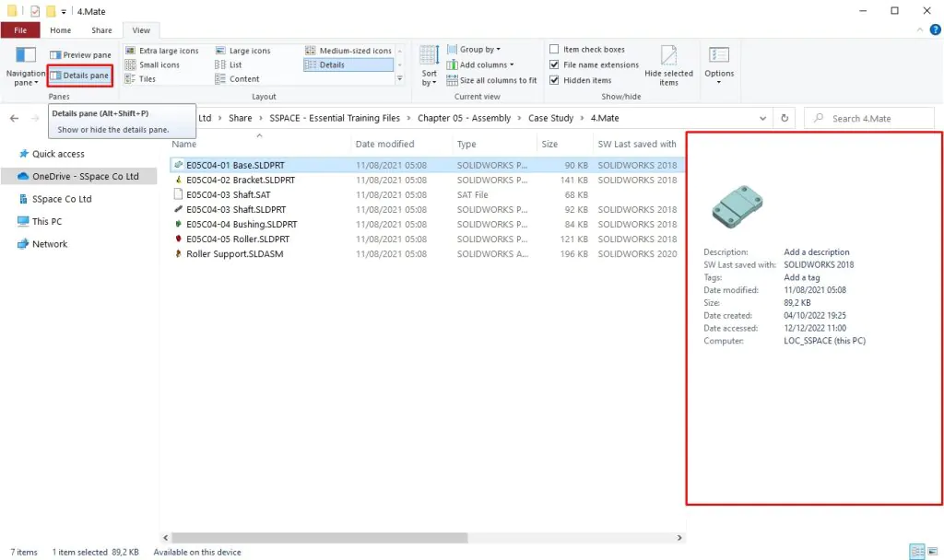The width and height of the screenshot is (944, 560).
Task: Open Network in navigation pane
Action: [50, 244]
